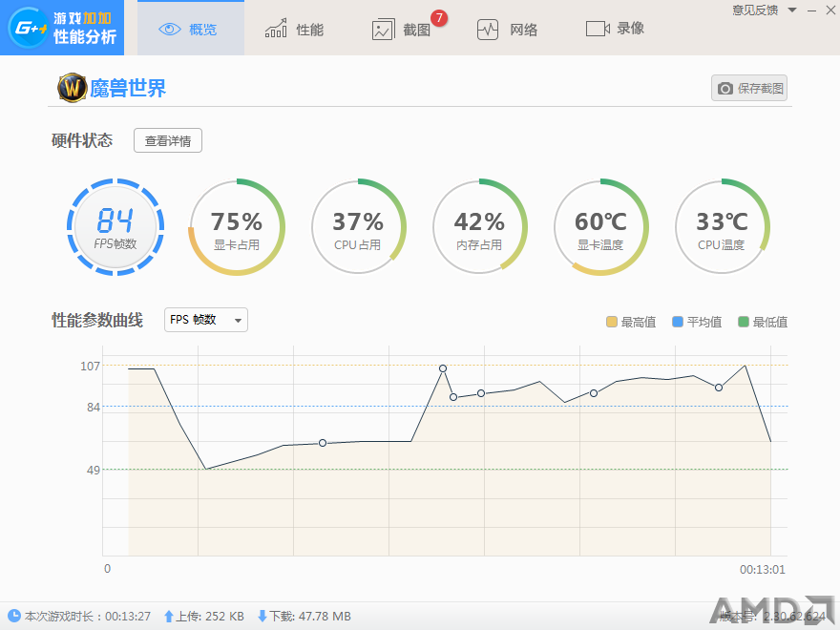Screen dimensions: 840x630
Task: Open the 概览 overview tab
Action: [x=191, y=29]
